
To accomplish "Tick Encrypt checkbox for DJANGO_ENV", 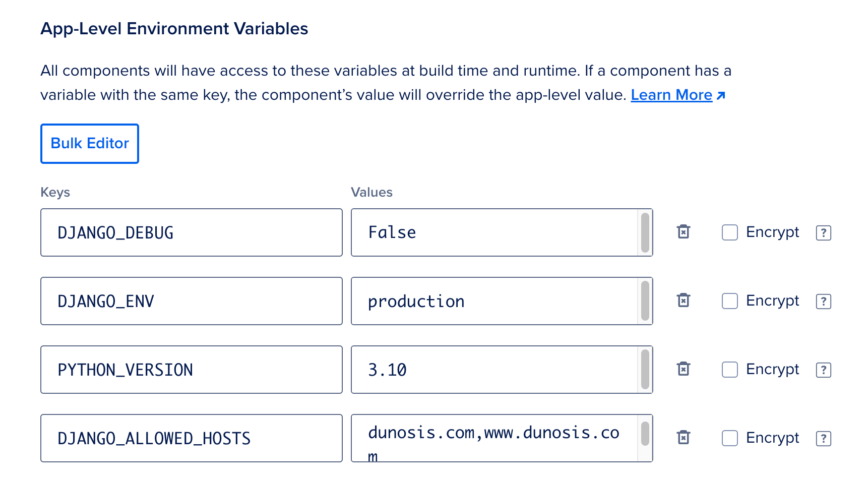I will pos(729,301).
